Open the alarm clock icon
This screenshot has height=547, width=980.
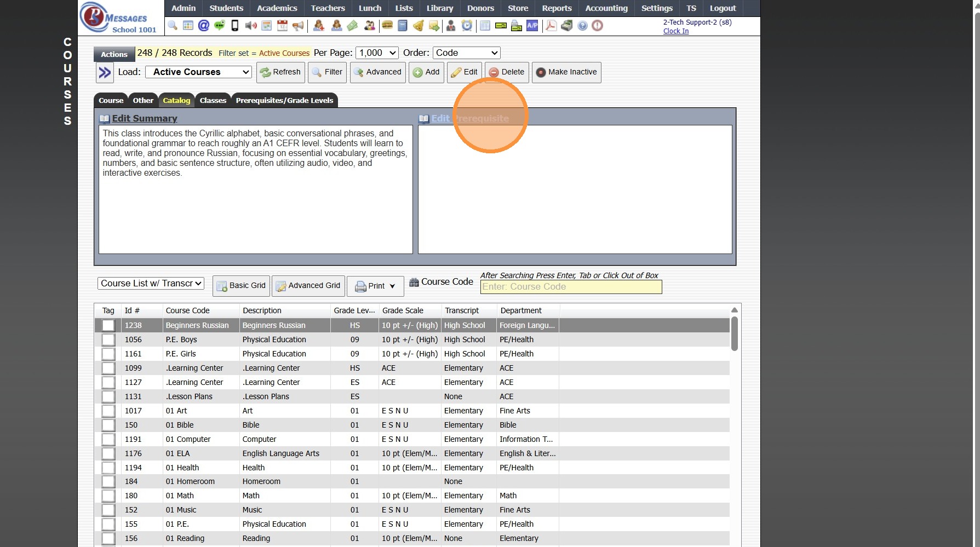(x=467, y=25)
